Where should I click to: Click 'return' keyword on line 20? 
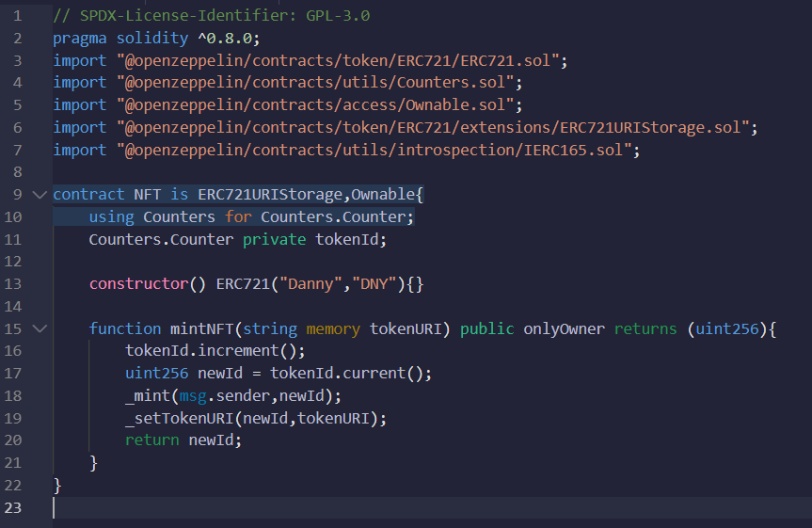pos(152,440)
